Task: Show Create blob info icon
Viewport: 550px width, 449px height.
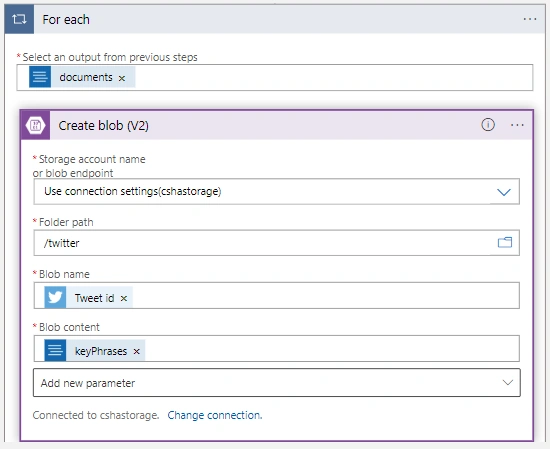Action: tap(488, 125)
